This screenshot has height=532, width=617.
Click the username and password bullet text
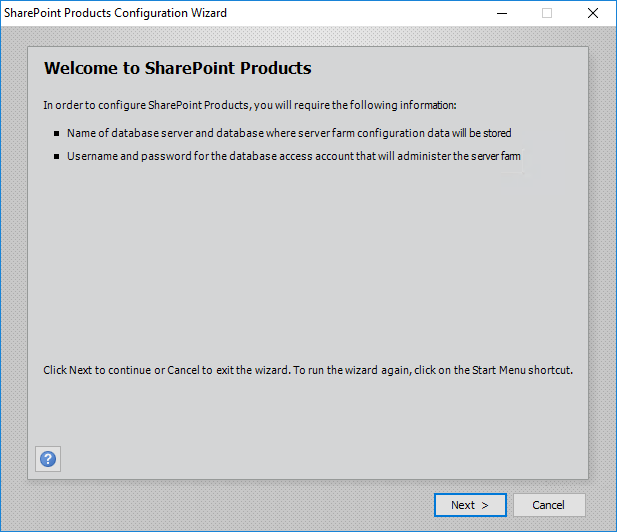click(x=293, y=157)
